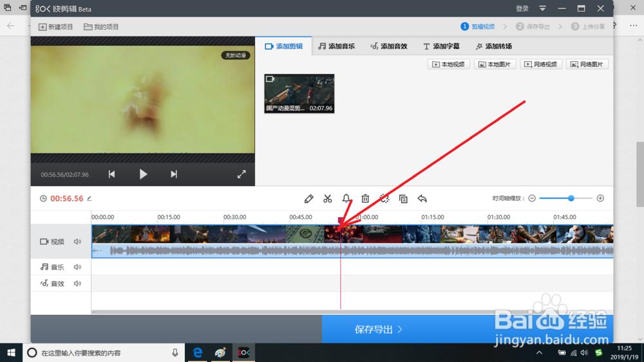The image size is (644, 362).
Task: Undo last action with arrow icon
Action: pyautogui.click(x=422, y=199)
